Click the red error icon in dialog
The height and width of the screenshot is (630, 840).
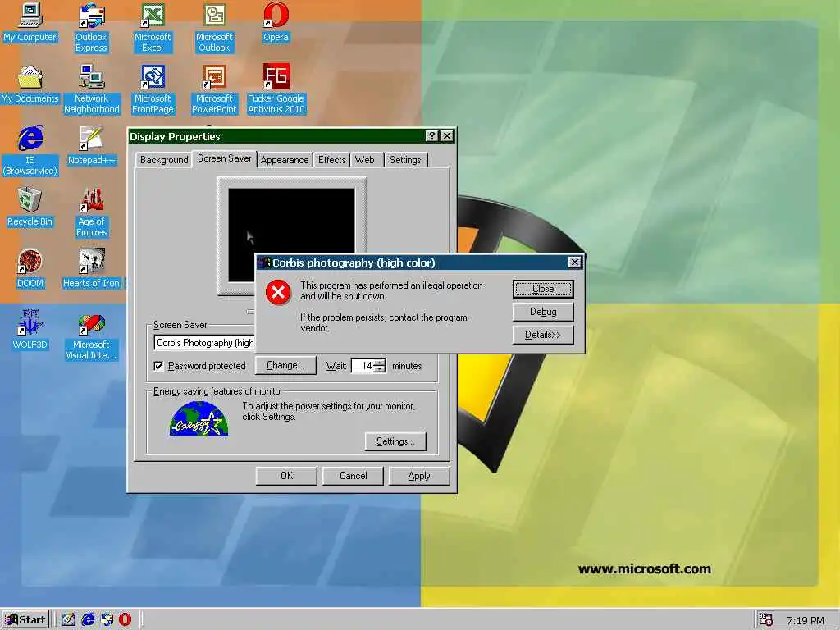pyautogui.click(x=278, y=292)
